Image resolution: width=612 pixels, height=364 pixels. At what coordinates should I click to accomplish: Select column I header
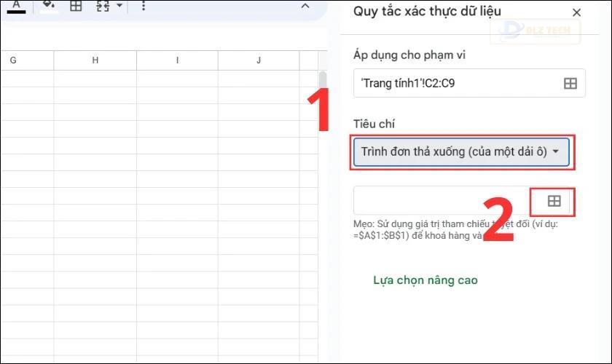click(x=177, y=60)
